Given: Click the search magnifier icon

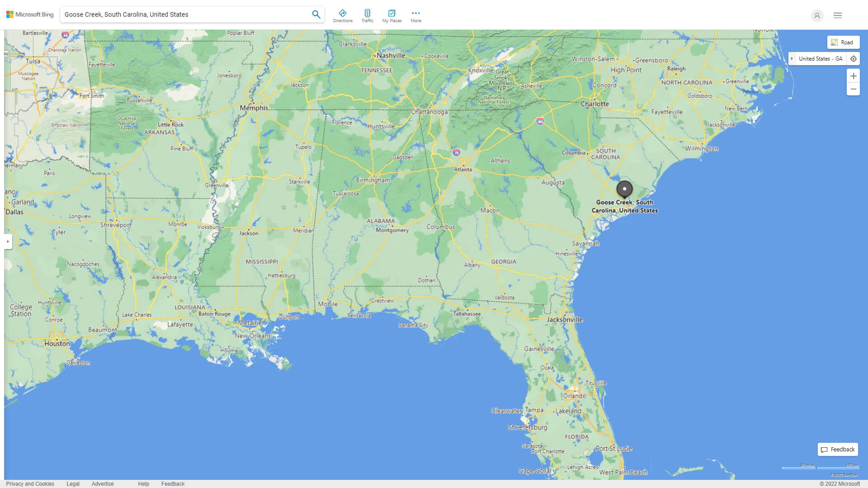Looking at the screenshot, I should (316, 14).
